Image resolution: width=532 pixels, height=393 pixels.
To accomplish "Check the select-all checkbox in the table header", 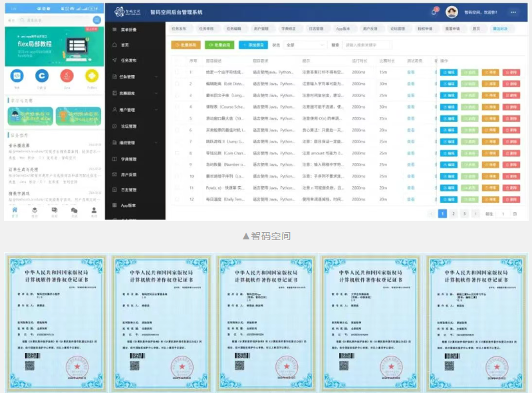I will (x=177, y=61).
